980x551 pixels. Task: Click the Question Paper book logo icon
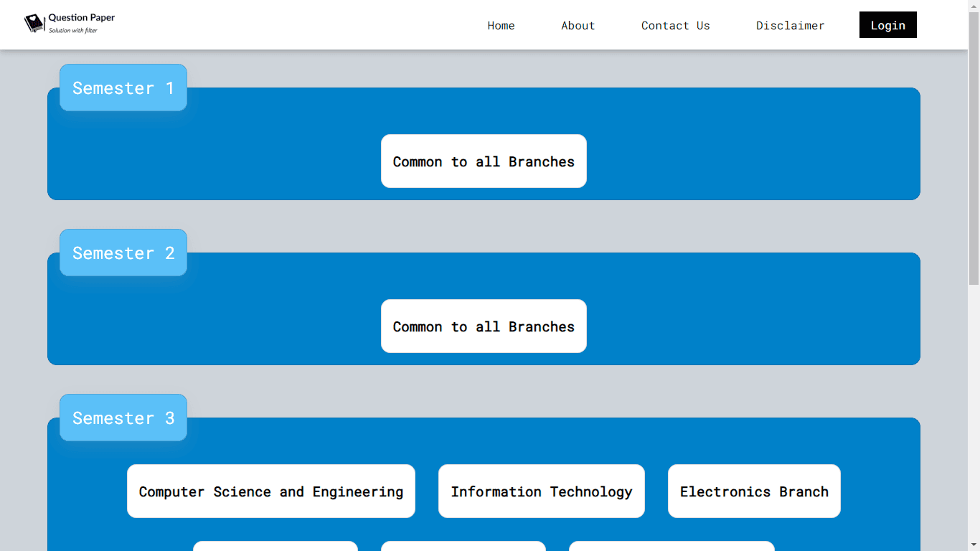pos(34,24)
